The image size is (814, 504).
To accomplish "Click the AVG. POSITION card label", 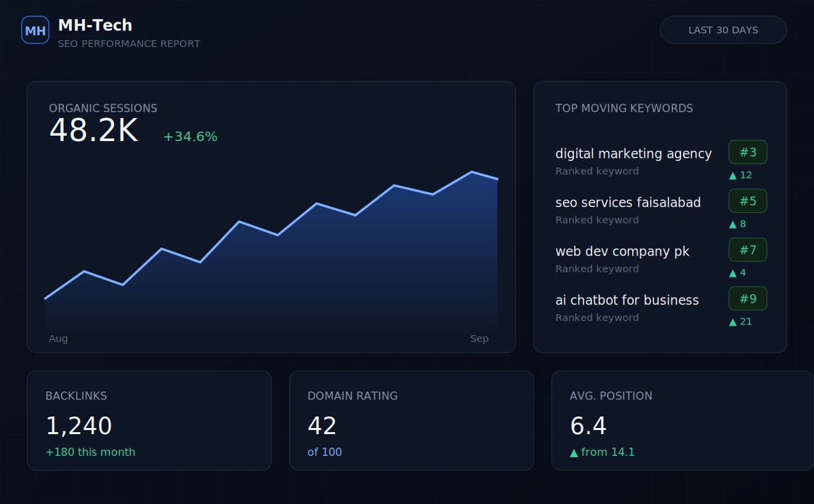I will [611, 395].
